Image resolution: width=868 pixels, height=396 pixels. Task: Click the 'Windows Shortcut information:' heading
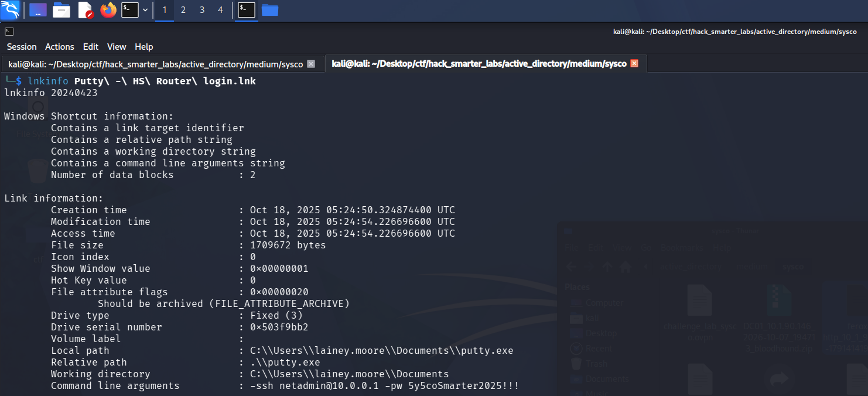(x=89, y=116)
